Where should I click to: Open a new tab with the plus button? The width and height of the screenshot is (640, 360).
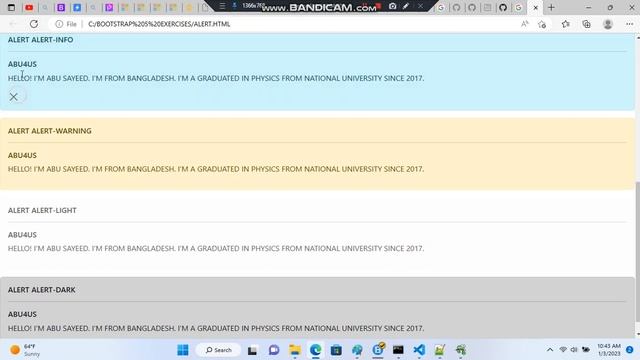pyautogui.click(x=551, y=7)
